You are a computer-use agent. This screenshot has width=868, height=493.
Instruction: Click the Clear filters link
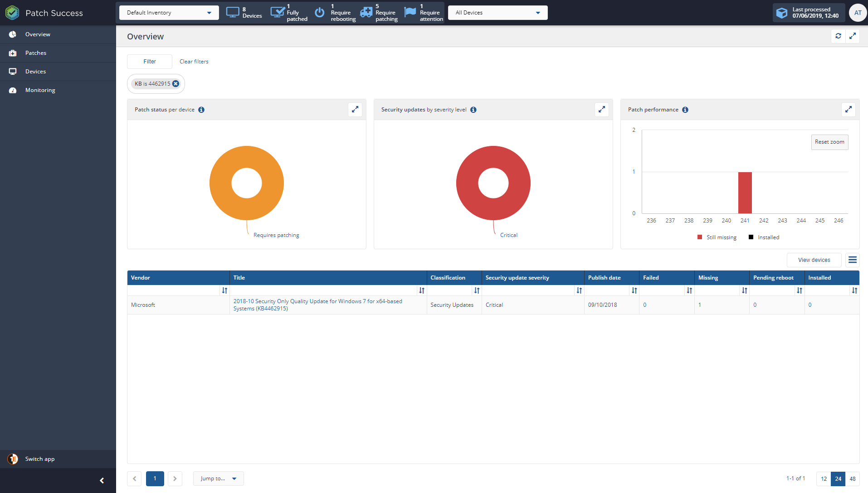pos(194,62)
